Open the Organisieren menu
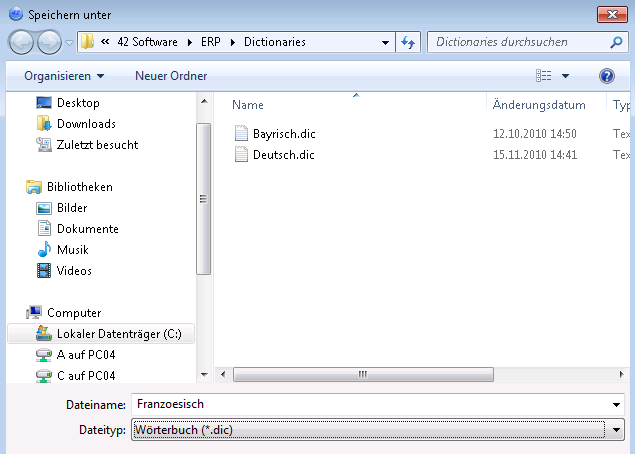This screenshot has height=454, width=635. tap(64, 76)
